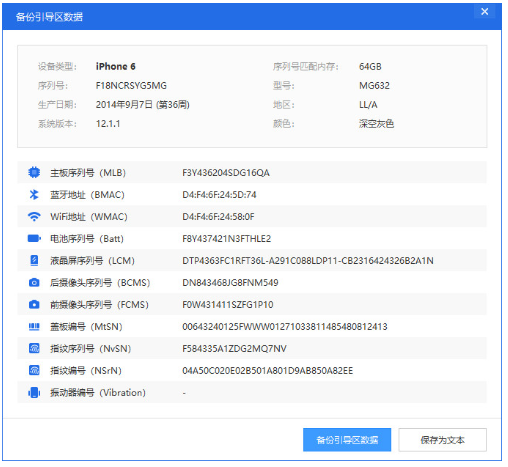Click the LCM screen icon
Screen dimensions: 508x467
[x=34, y=260]
